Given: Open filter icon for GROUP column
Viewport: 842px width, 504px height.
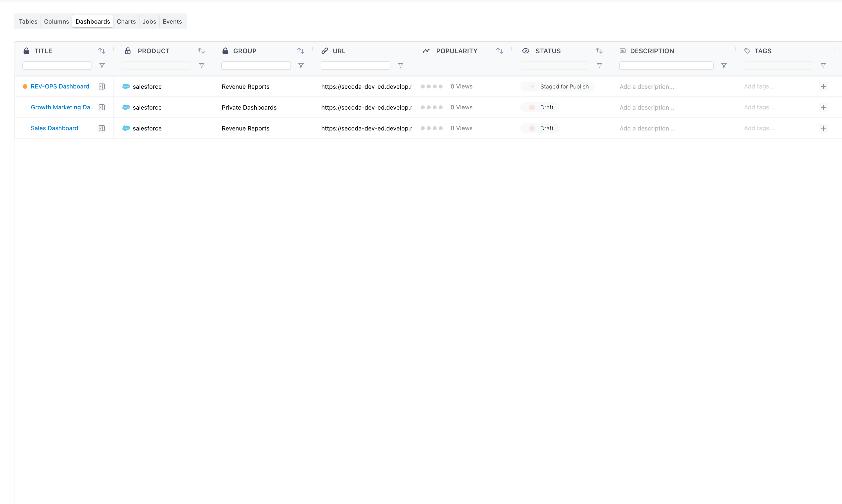Looking at the screenshot, I should [x=301, y=66].
